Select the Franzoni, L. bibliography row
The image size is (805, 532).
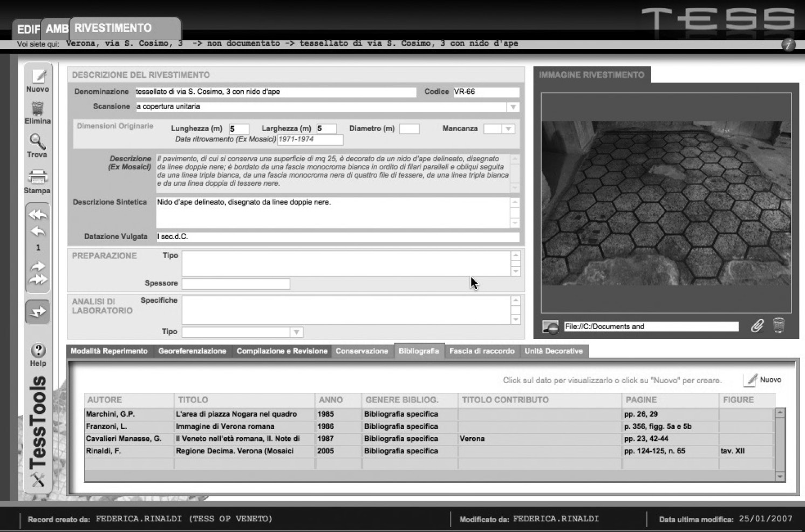[429, 427]
